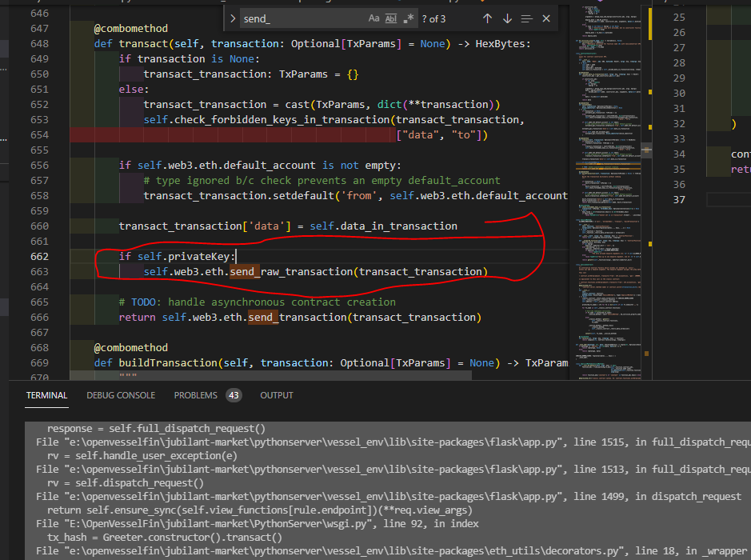Click 'setdefault' on line 658
The width and height of the screenshot is (751, 560).
click(x=304, y=195)
